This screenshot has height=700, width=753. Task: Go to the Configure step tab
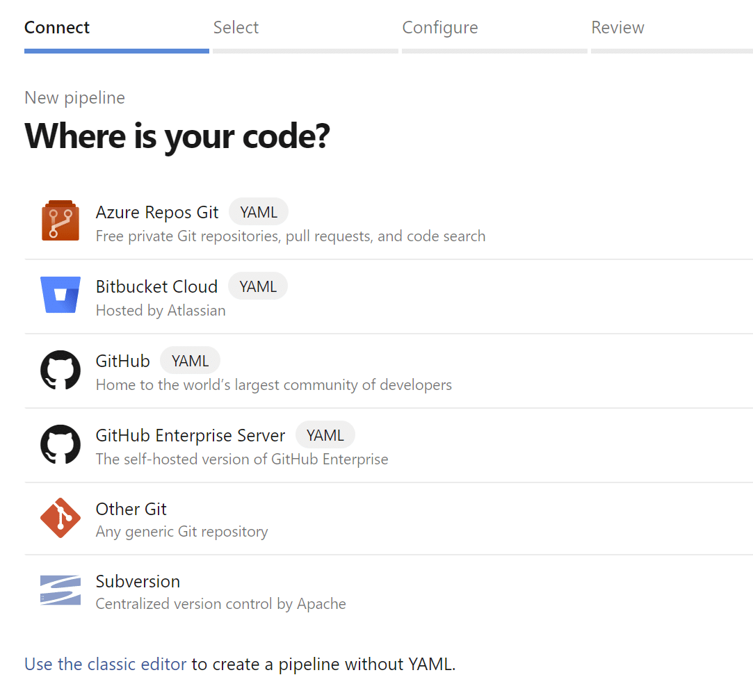(x=440, y=28)
